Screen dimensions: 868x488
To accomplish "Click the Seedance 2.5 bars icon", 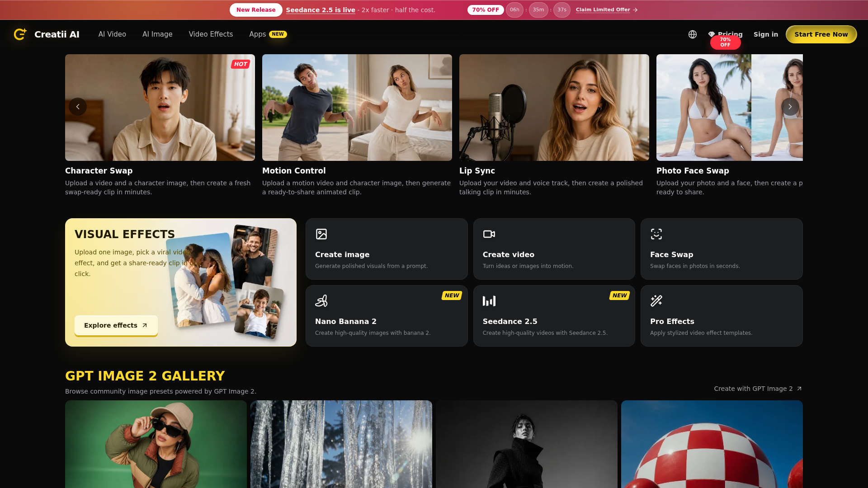I will point(489,301).
